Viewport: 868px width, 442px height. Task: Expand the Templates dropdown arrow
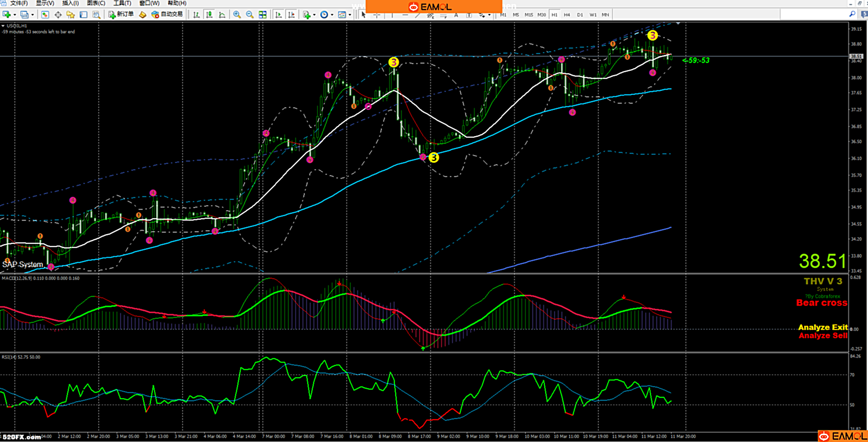pyautogui.click(x=350, y=15)
